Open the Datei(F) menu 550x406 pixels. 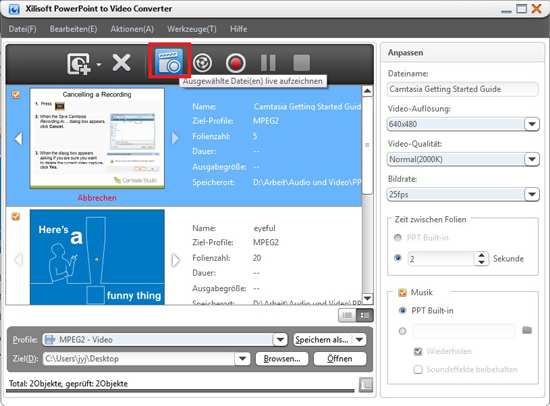pos(22,29)
